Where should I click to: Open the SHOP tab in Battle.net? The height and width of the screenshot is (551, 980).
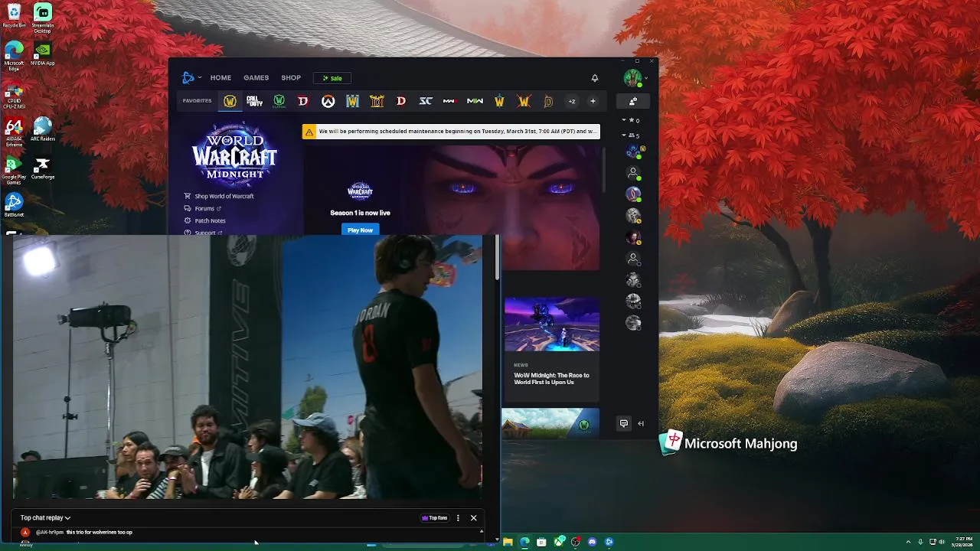291,77
